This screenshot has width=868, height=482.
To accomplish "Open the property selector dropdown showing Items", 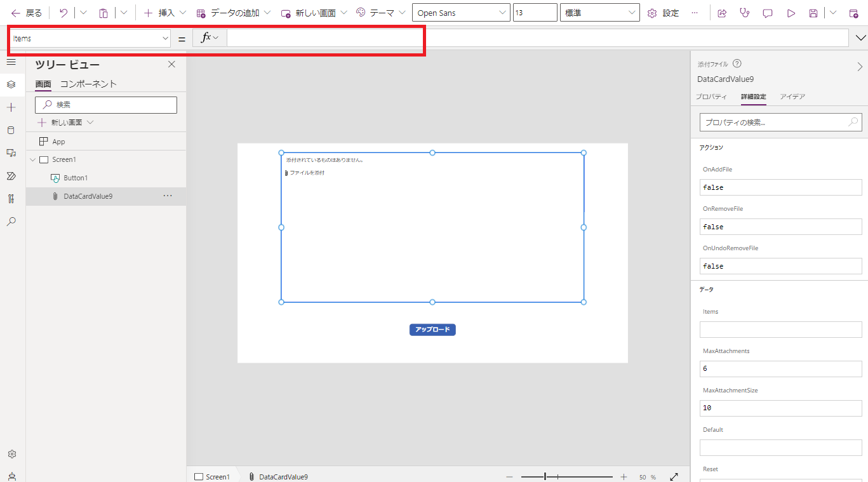I will (x=89, y=37).
